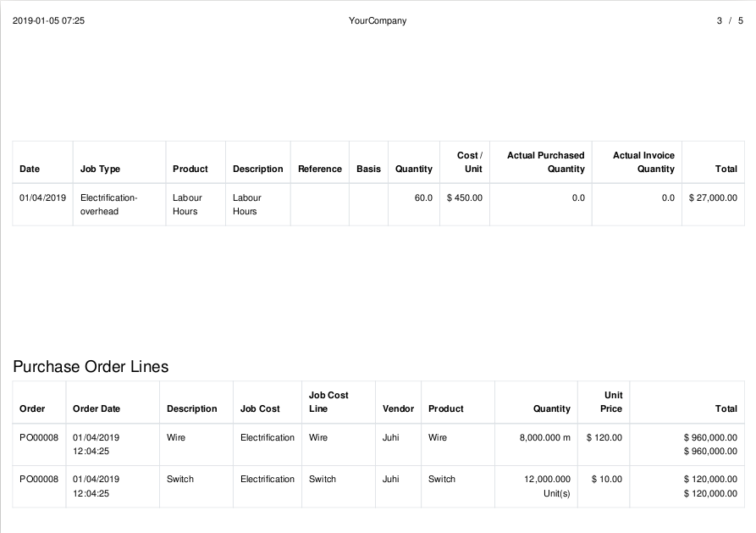Click Wire in the Description column
Image resolution: width=756 pixels, height=533 pixels.
176,437
